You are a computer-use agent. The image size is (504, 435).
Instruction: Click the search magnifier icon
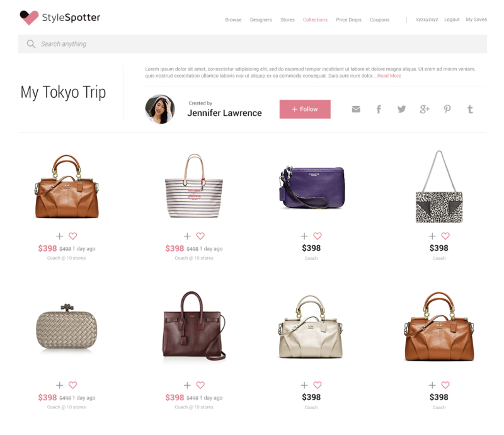click(x=31, y=43)
